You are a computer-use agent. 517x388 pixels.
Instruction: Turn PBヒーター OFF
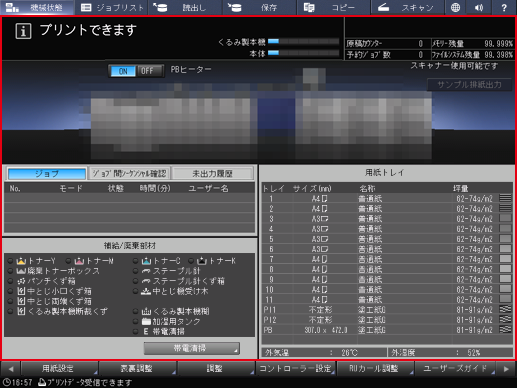pos(149,71)
